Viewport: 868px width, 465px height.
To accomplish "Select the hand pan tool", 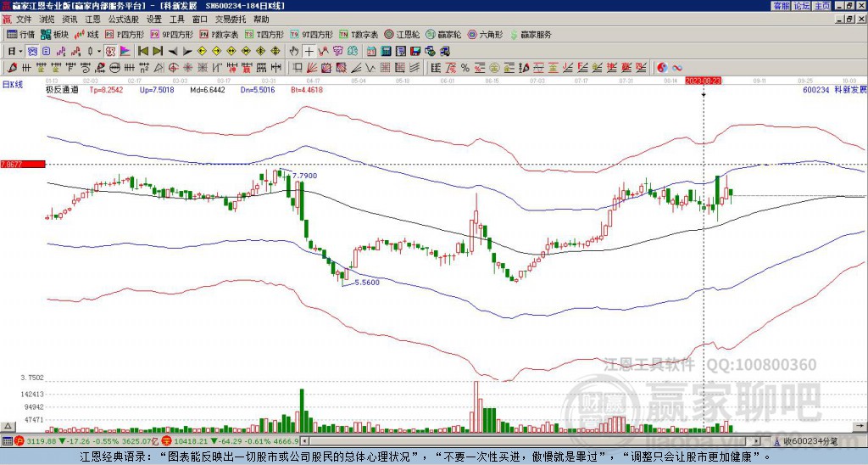I will point(294,52).
